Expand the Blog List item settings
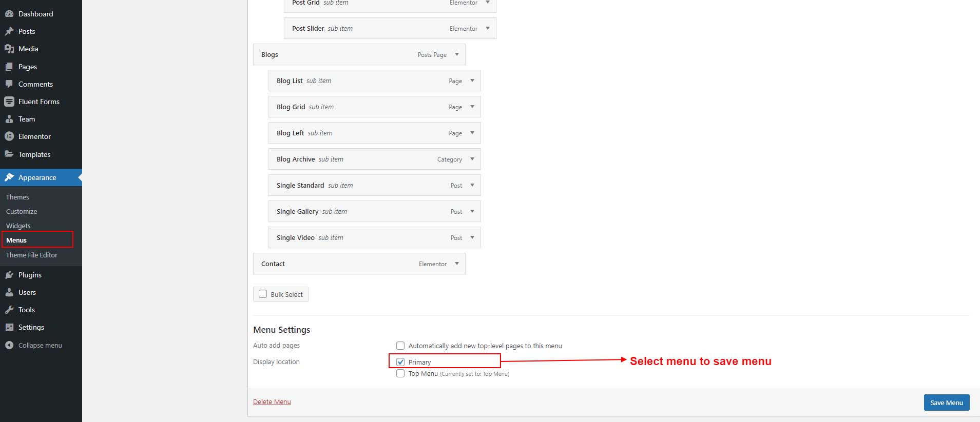980x422 pixels. (x=472, y=81)
